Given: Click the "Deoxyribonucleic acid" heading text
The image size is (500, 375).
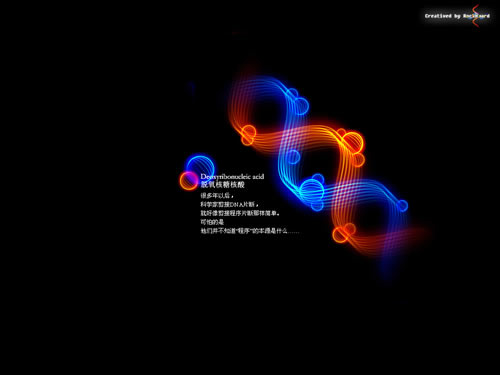Looking at the screenshot, I should coord(232,177).
